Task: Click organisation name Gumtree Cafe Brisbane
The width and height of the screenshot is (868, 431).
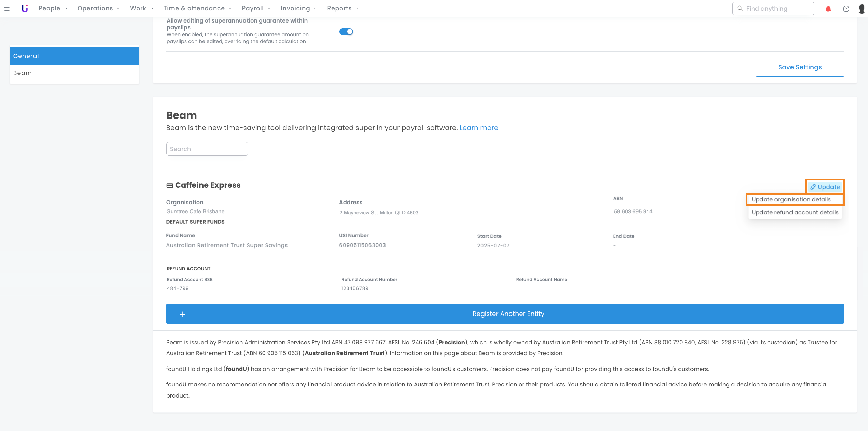Action: pyautogui.click(x=195, y=212)
